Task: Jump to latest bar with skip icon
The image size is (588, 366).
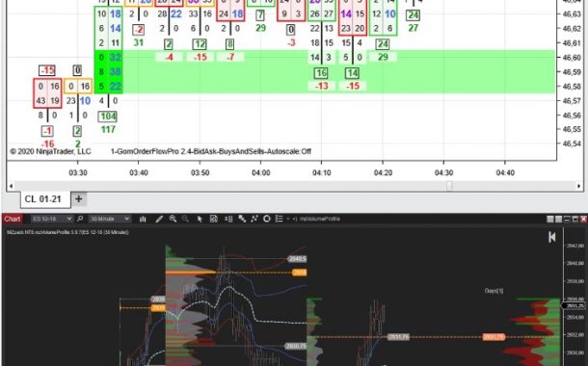Action: point(551,237)
